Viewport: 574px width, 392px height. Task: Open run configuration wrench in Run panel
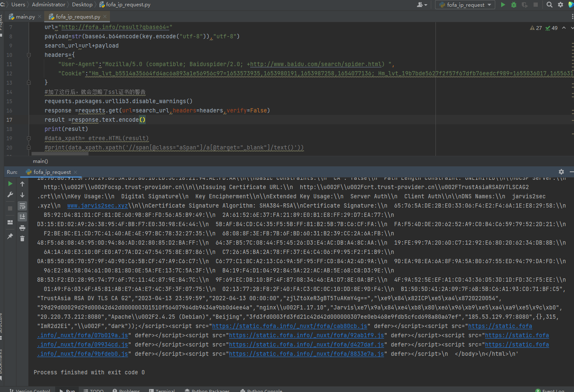coord(10,195)
